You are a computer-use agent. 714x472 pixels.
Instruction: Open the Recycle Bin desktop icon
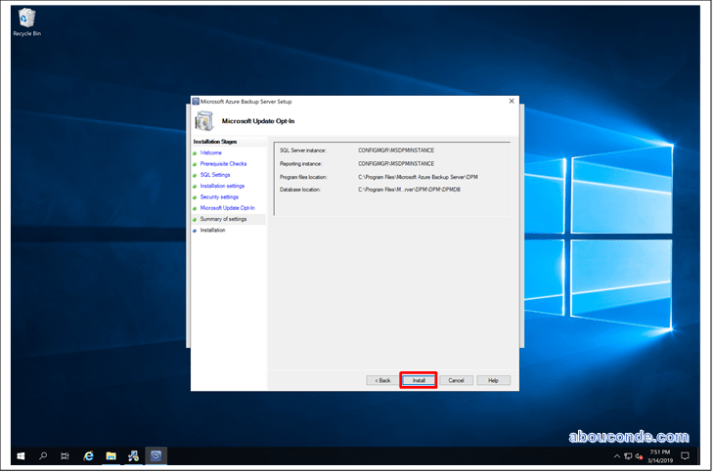[27, 19]
